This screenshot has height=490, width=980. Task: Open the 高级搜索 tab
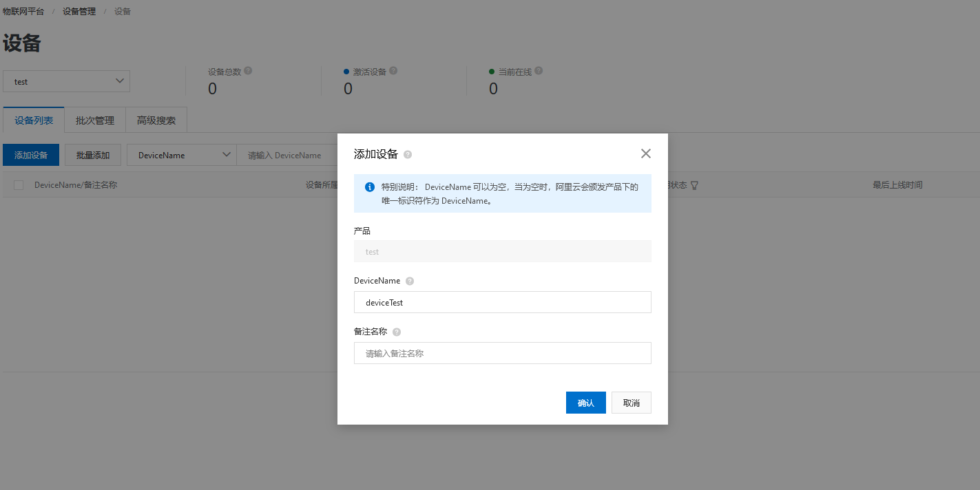pyautogui.click(x=156, y=120)
